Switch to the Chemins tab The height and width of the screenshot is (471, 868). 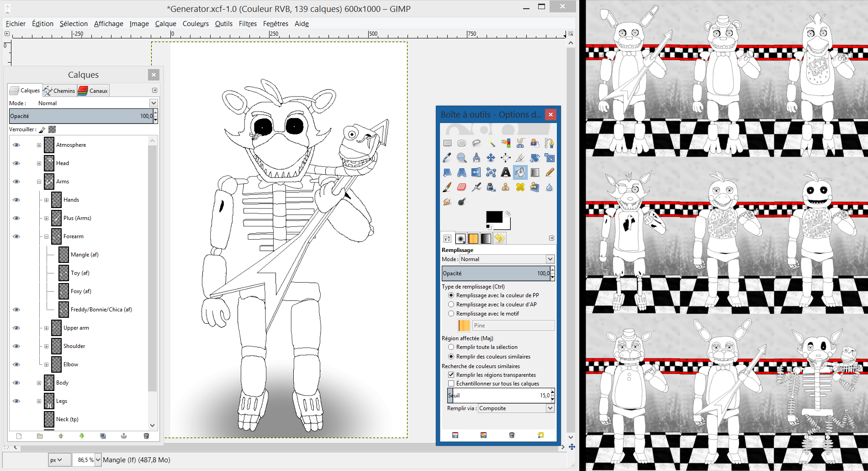(59, 91)
